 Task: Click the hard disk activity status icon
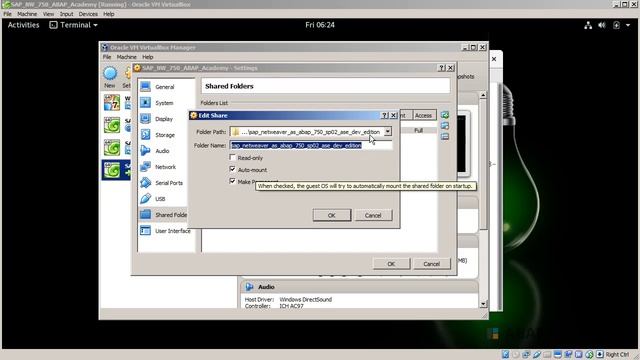click(x=505, y=354)
